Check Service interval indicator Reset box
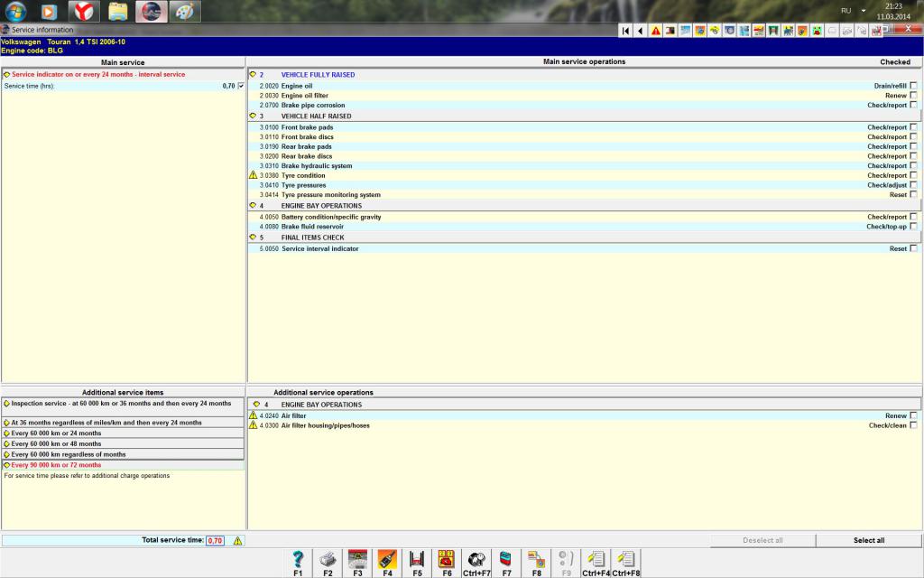 pos(913,248)
